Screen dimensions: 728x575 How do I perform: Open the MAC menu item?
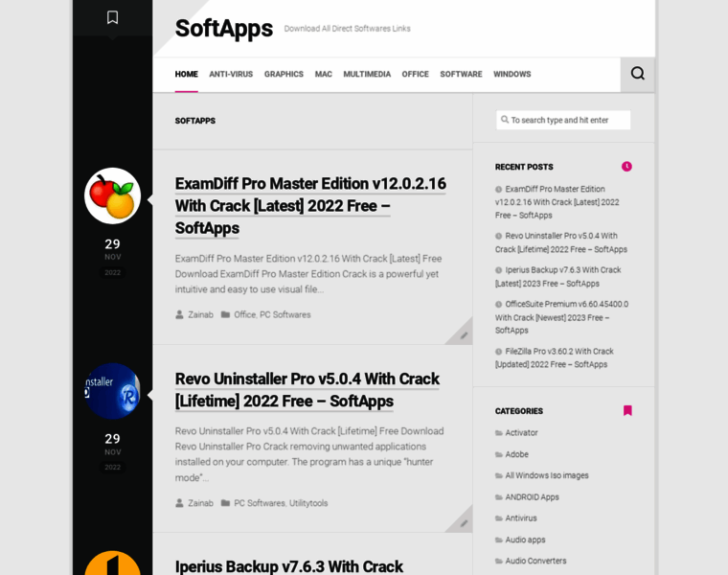[x=323, y=75]
